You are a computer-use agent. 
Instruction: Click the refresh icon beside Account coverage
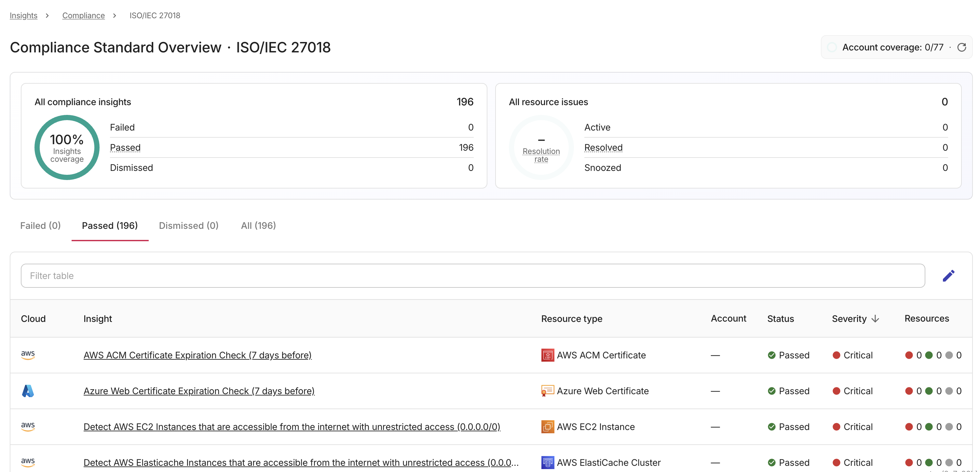961,47
